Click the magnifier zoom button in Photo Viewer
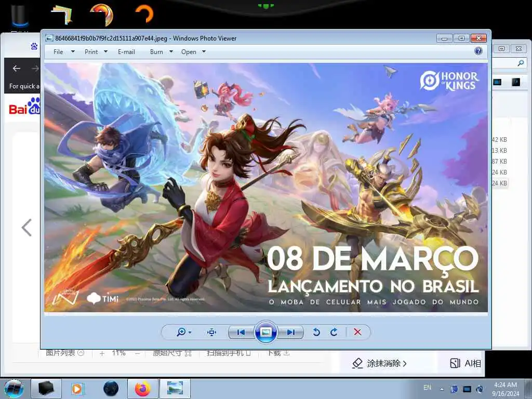The image size is (532, 399). pyautogui.click(x=181, y=332)
